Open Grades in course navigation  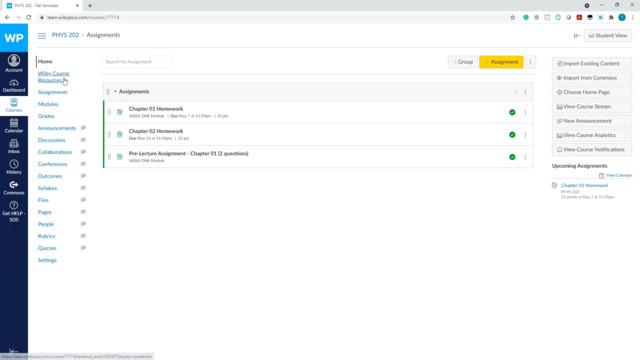[x=46, y=116]
